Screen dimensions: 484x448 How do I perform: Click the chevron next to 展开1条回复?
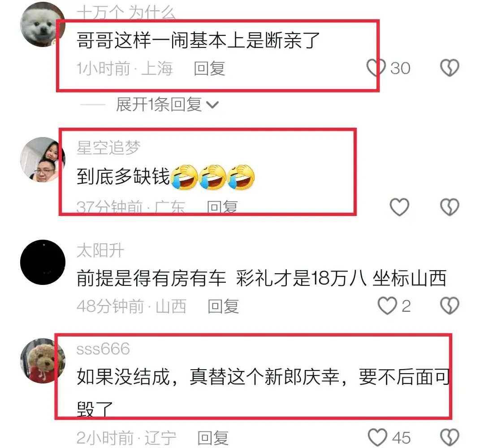pos(212,105)
